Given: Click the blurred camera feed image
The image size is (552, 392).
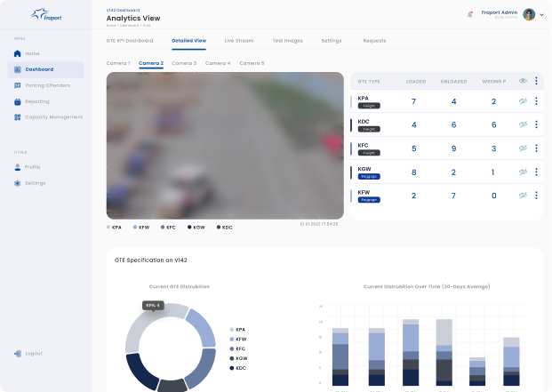Looking at the screenshot, I should point(225,146).
